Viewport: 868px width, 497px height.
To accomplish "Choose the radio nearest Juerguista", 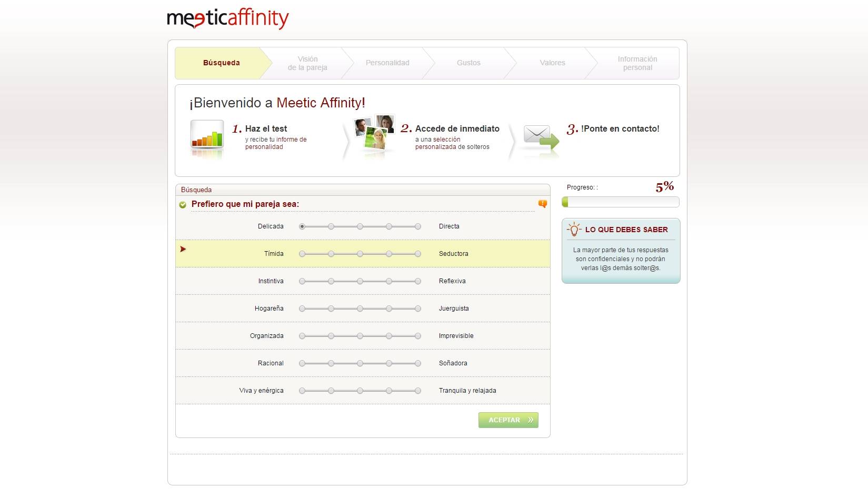I will (418, 309).
